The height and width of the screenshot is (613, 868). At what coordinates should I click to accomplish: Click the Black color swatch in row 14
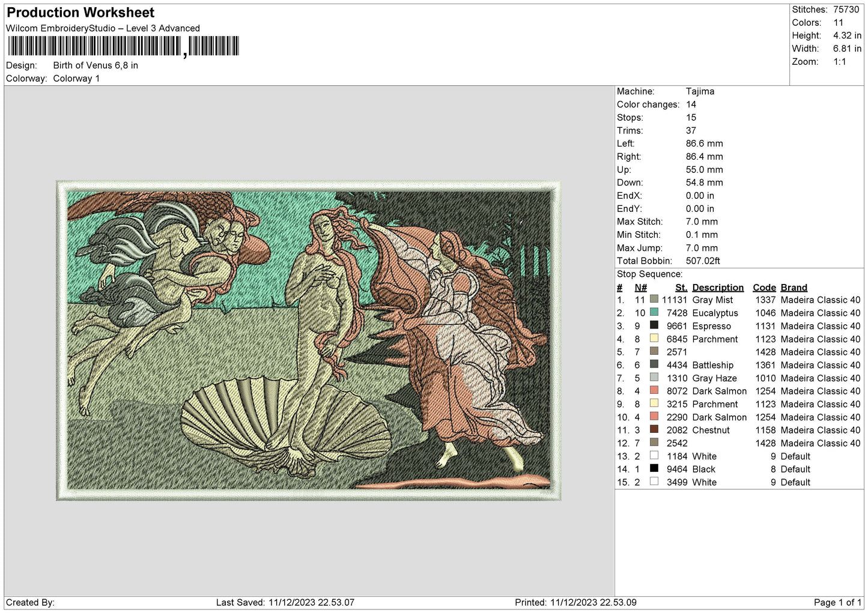654,469
